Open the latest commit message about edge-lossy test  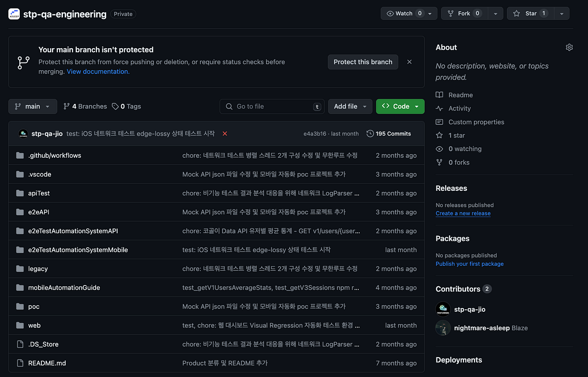(x=141, y=133)
